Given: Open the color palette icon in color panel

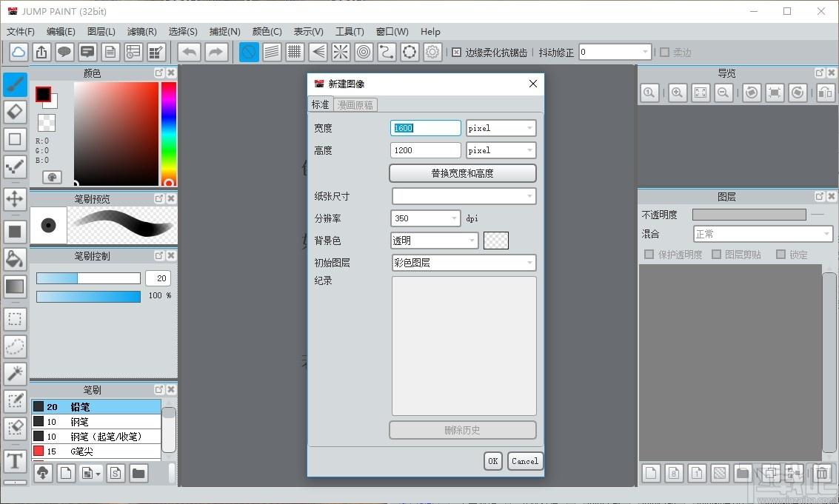Looking at the screenshot, I should point(52,177).
